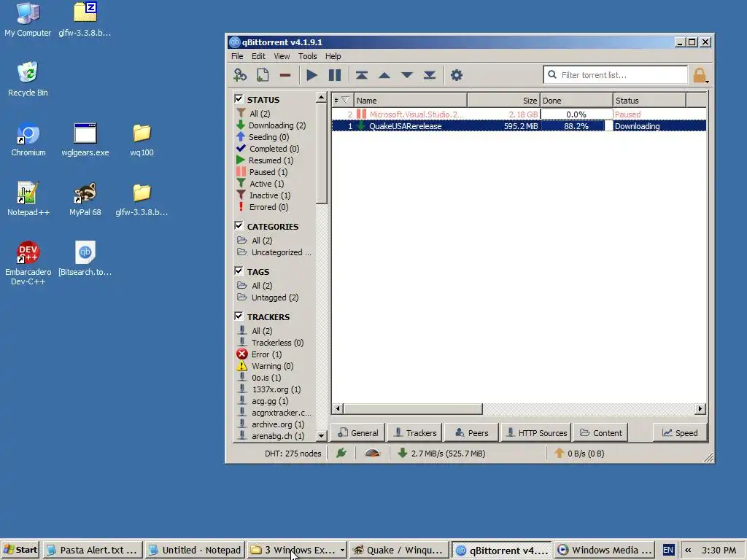The width and height of the screenshot is (747, 560).
Task: Select the Microsoft.Visual.Studio torrent row
Action: coord(519,114)
